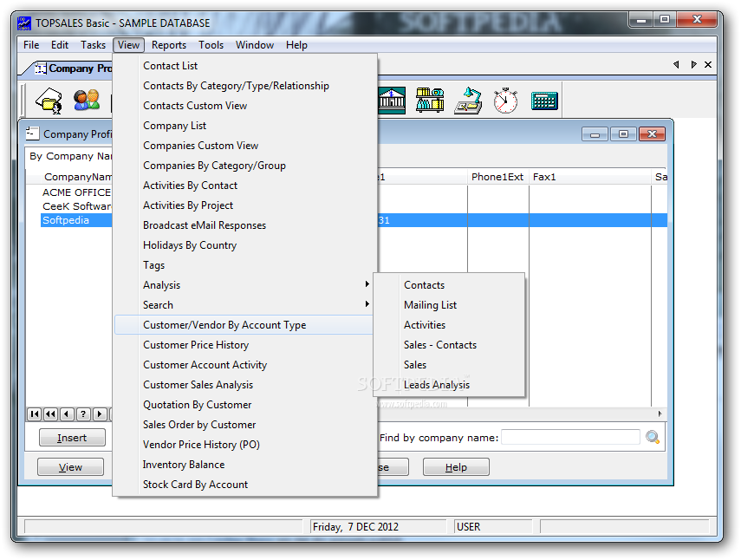
Task: Click the TOPSALES title bar app icon
Action: pyautogui.click(x=24, y=23)
